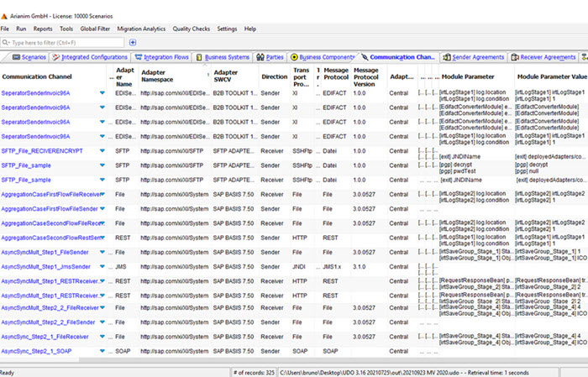The image size is (588, 377).
Task: Click the blue plus icon beside the filter box
Action: (x=133, y=42)
